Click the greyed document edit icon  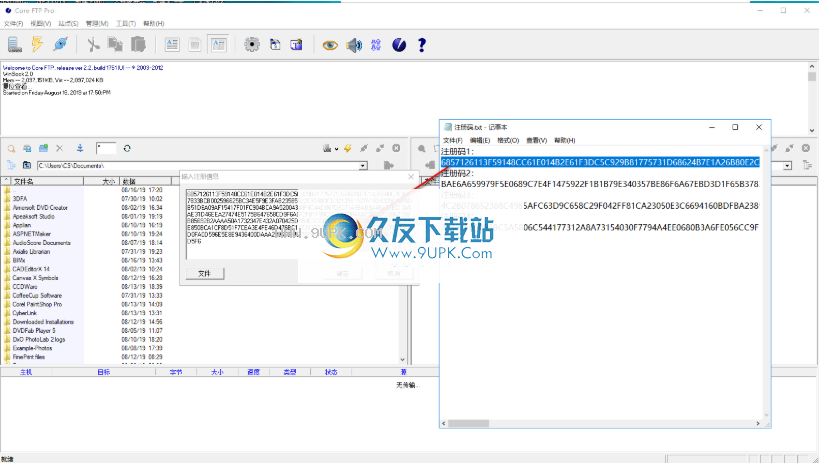tap(195, 45)
